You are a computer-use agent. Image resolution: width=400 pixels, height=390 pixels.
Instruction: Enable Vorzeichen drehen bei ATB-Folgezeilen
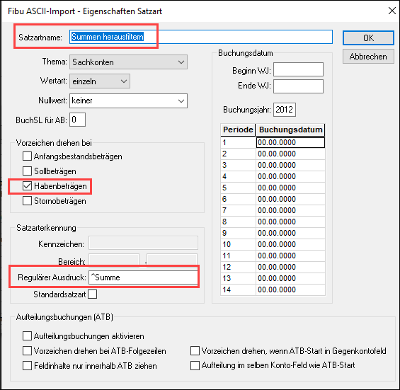(x=27, y=351)
